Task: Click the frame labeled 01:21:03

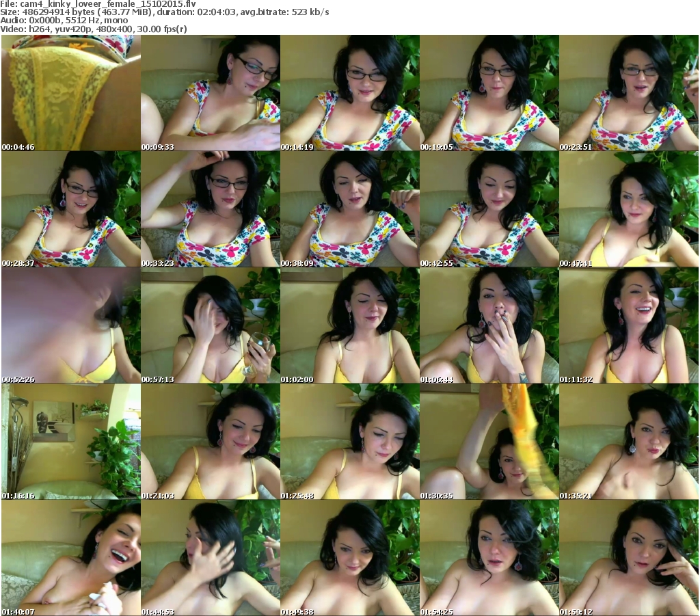Action: point(211,442)
